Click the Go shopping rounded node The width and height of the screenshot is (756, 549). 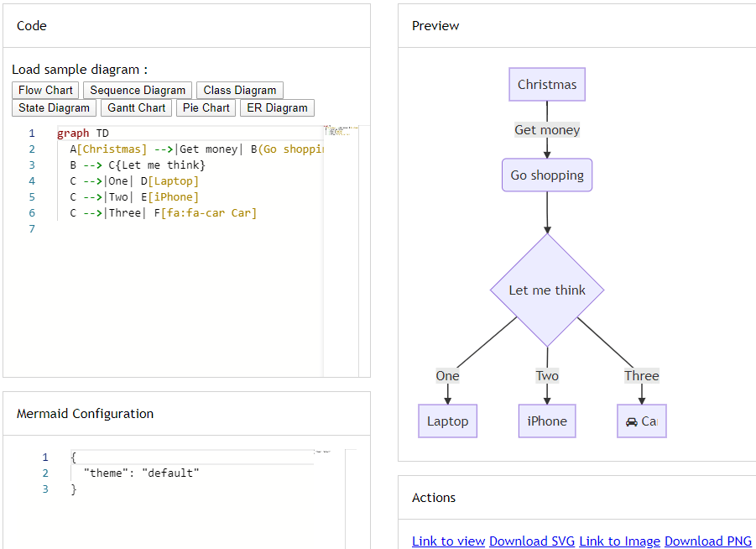point(547,175)
